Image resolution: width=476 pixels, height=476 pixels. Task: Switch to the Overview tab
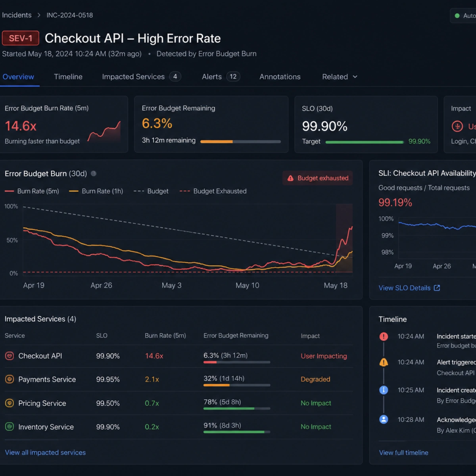[x=18, y=77]
